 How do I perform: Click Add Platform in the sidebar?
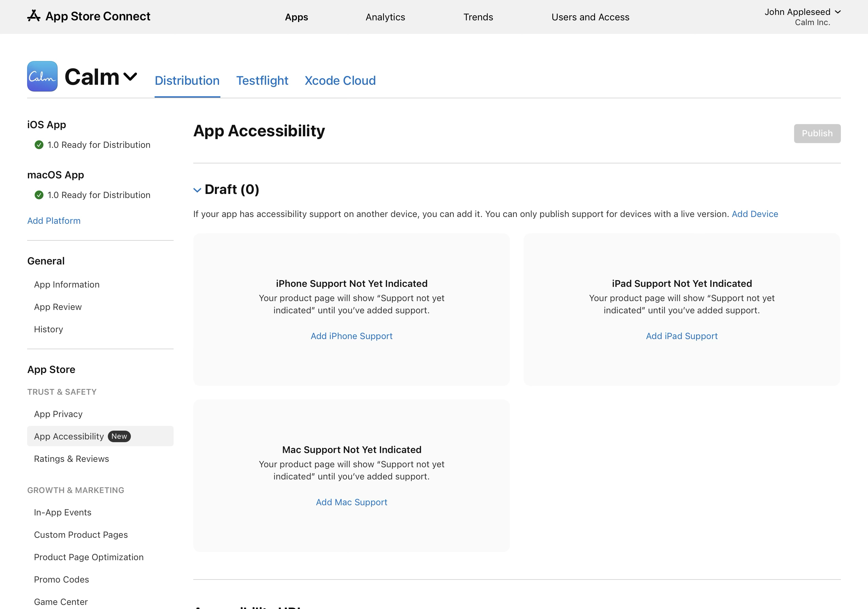[x=54, y=220]
